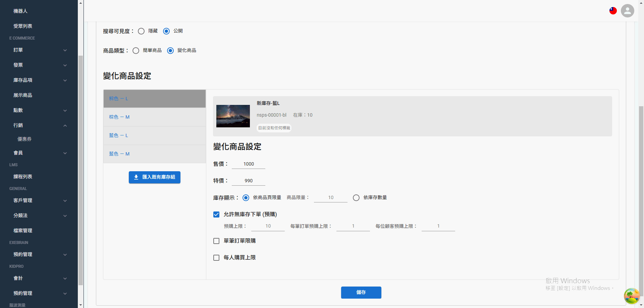The width and height of the screenshot is (644, 308).
Task: Expand the 庫存品項 sidebar menu
Action: tap(39, 80)
